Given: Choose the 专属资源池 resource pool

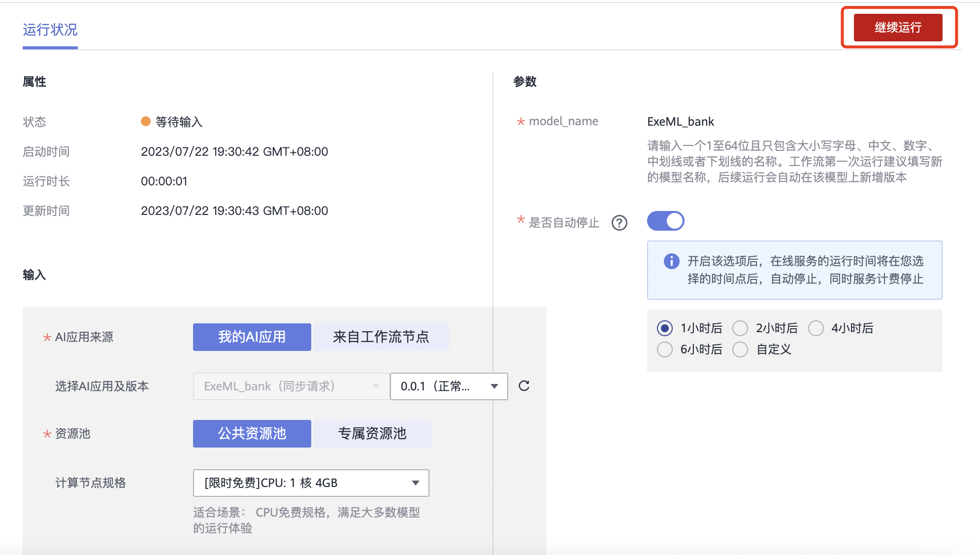Looking at the screenshot, I should click(x=372, y=434).
